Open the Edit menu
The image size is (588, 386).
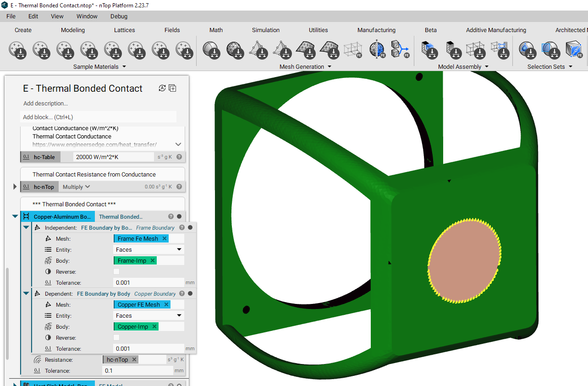33,16
